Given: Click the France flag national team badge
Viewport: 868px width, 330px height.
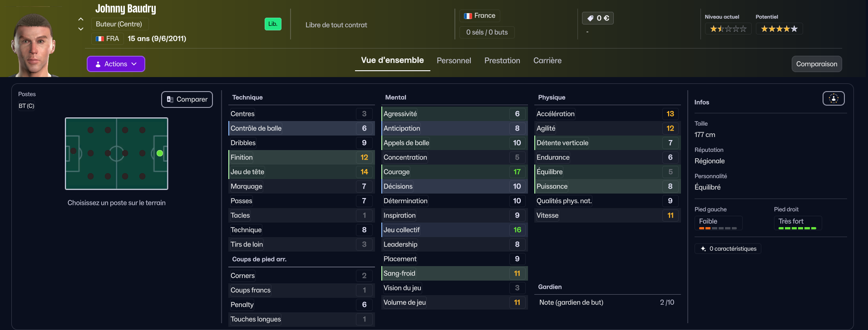Looking at the screenshot, I should [x=468, y=16].
